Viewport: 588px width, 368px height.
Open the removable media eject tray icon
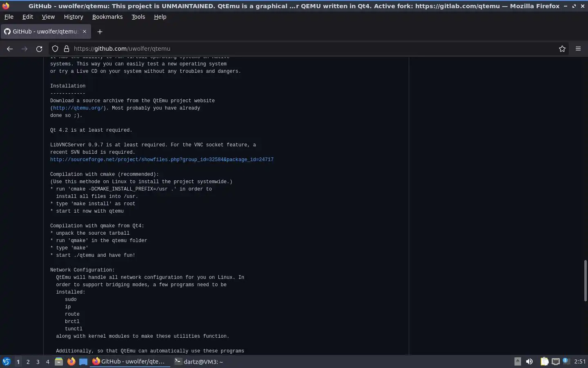pos(517,361)
